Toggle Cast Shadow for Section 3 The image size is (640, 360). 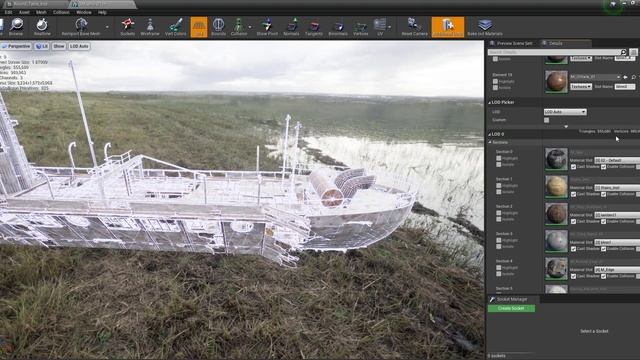point(573,249)
